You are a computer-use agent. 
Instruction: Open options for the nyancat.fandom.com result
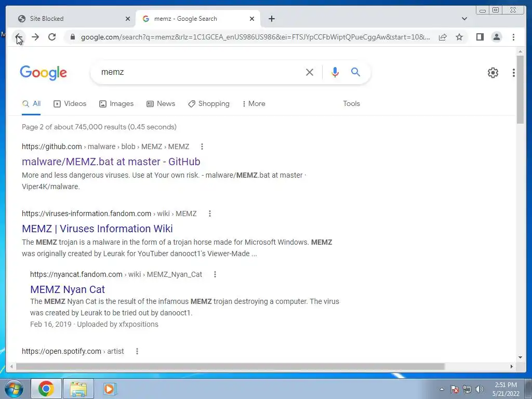click(x=215, y=274)
